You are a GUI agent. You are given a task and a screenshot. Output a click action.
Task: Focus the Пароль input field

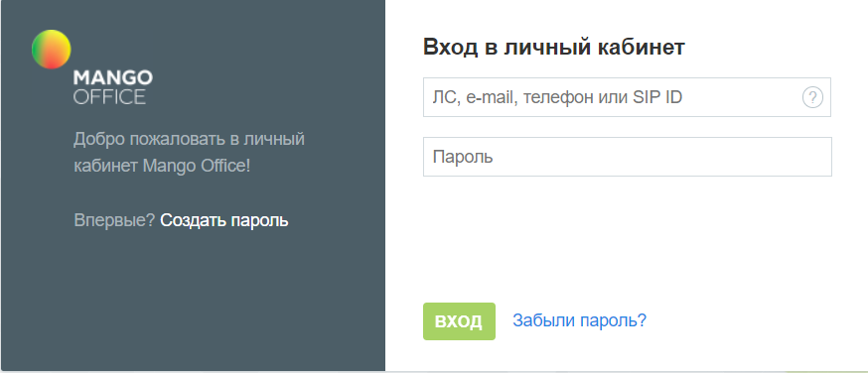[628, 157]
